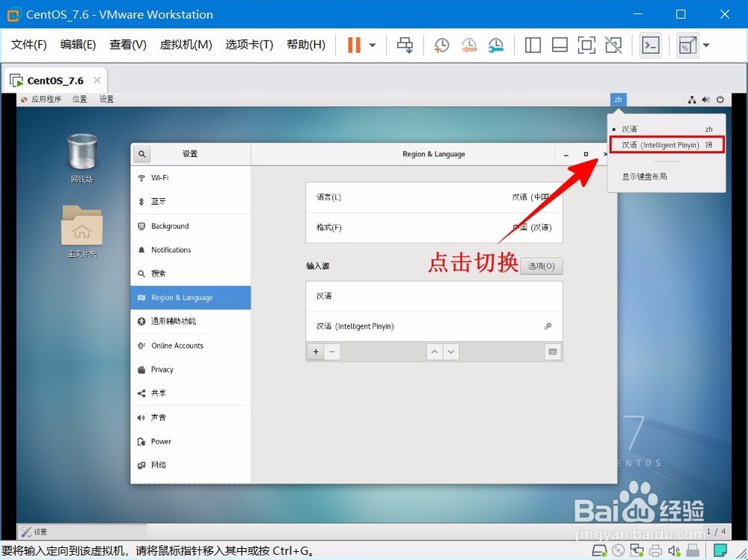Click the network icon in GNOME panel
748x560 pixels.
pyautogui.click(x=692, y=99)
